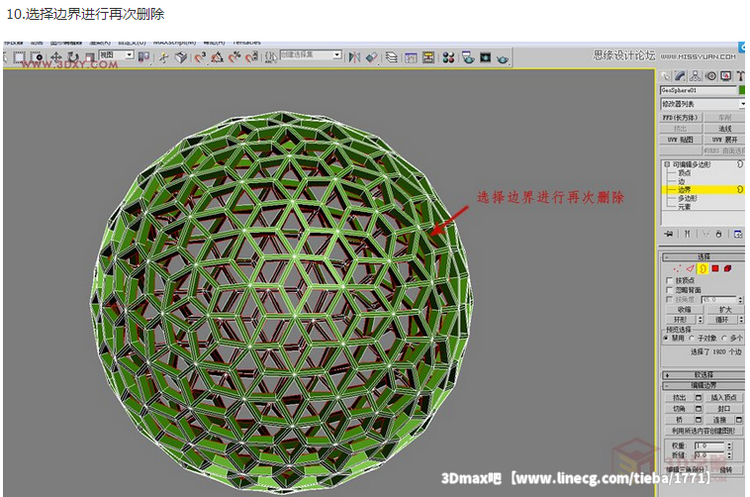Image resolution: width=750 pixels, height=497 pixels.
Task: Click the 法线 modifier button
Action: tap(725, 129)
